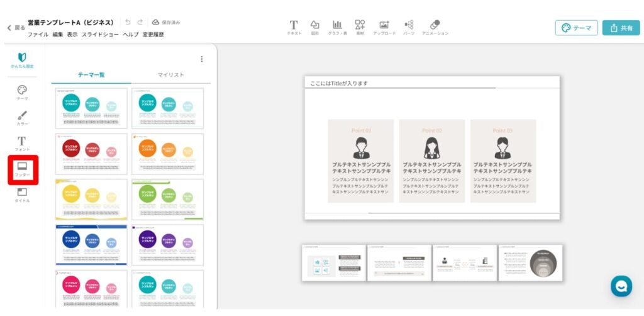Image resolution: width=644 pixels, height=316 pixels.
Task: Open the ファイル (File) menu
Action: tap(38, 35)
